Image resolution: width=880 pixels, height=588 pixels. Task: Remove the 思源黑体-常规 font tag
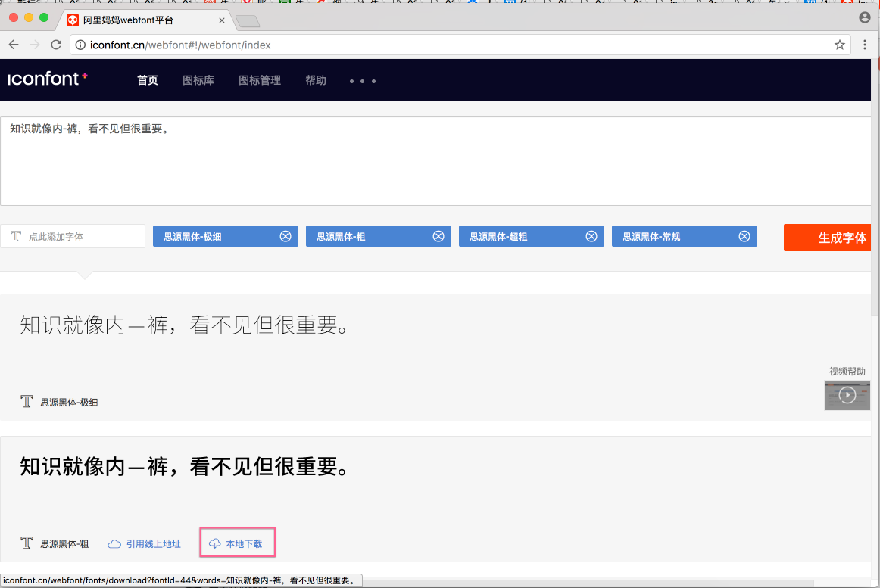pos(744,236)
